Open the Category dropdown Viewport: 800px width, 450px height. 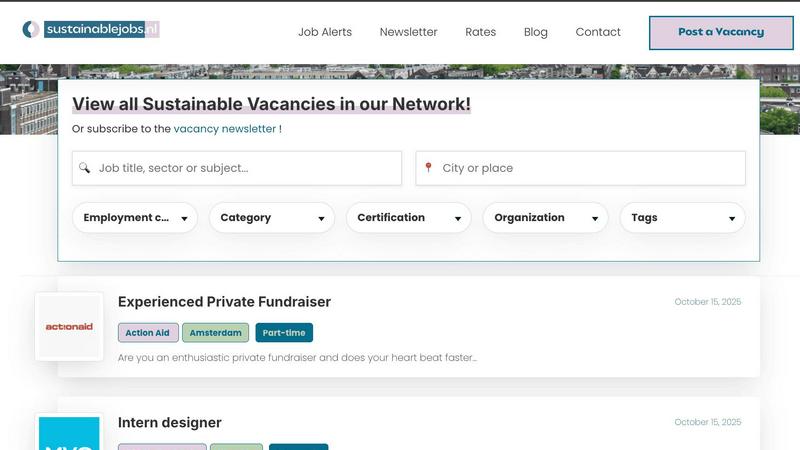click(x=272, y=218)
